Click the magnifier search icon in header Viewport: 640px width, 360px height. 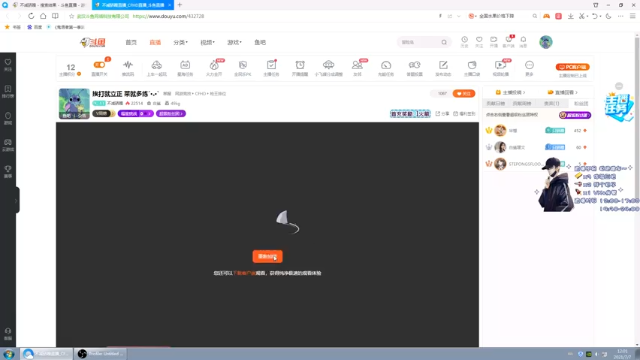[444, 42]
